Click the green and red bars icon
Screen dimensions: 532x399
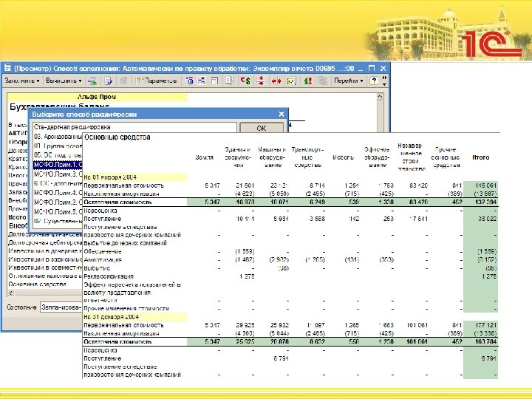pos(307,81)
